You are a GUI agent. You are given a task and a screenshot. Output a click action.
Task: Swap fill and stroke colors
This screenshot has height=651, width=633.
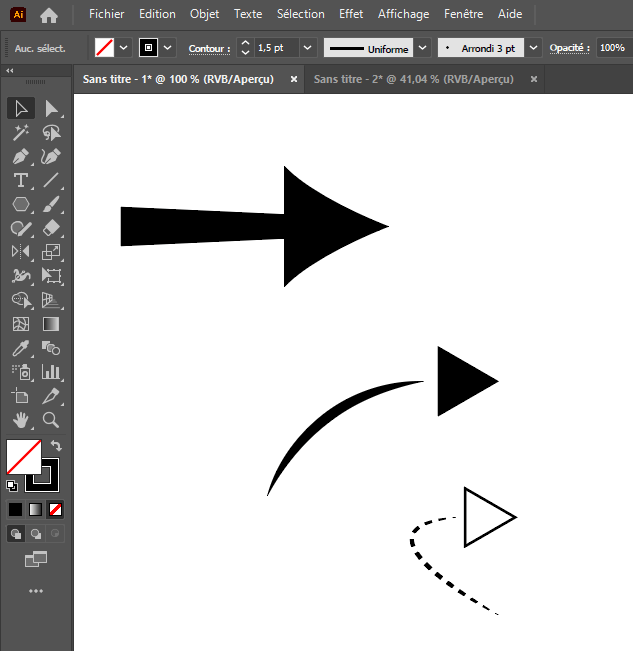[56, 446]
